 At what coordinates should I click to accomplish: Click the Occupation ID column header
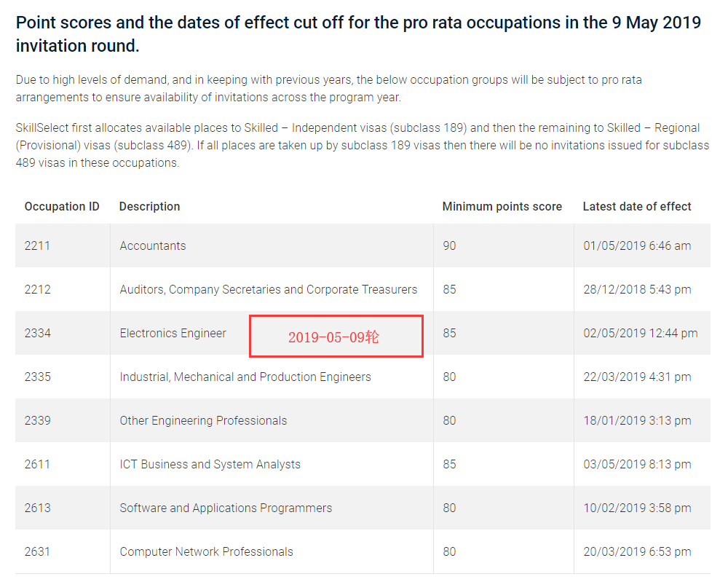pos(62,207)
